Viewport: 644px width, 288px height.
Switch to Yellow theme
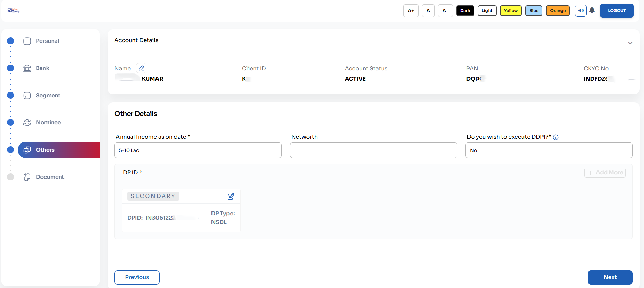(511, 11)
